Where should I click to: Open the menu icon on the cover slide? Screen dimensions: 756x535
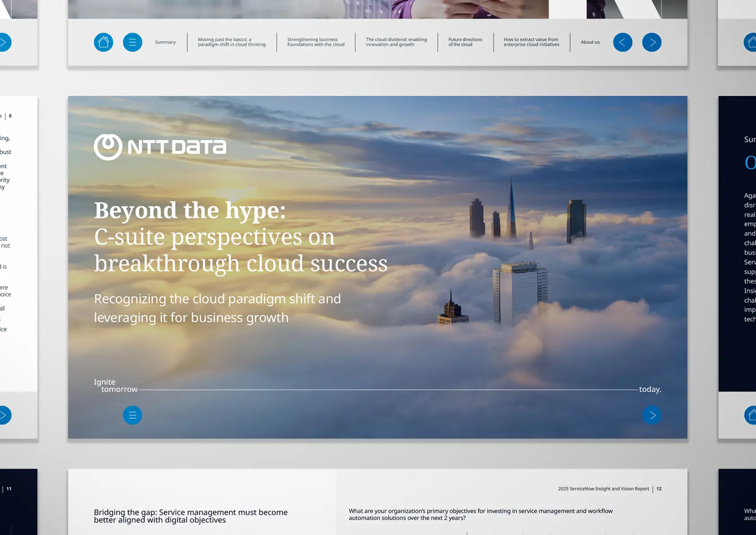(132, 415)
